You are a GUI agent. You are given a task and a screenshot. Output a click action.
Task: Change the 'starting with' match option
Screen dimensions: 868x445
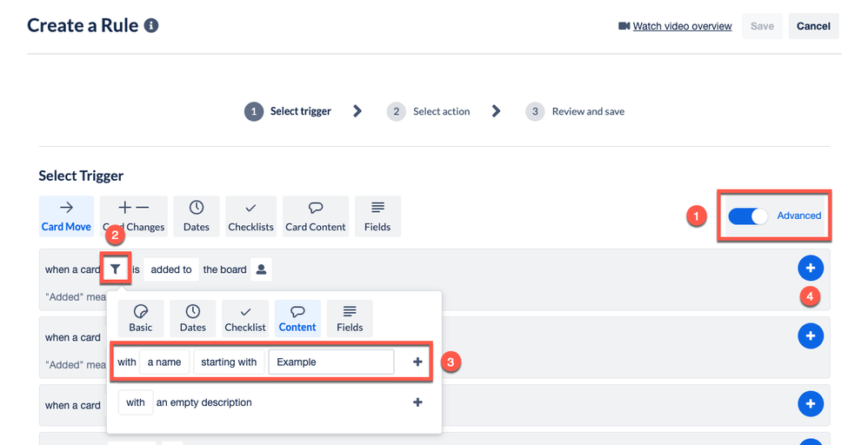coord(229,362)
